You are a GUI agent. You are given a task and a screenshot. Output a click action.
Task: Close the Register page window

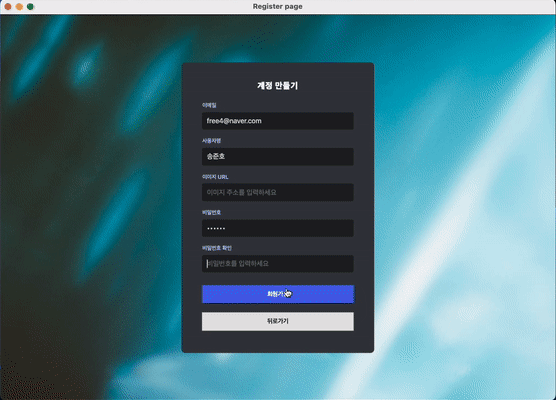pos(7,6)
